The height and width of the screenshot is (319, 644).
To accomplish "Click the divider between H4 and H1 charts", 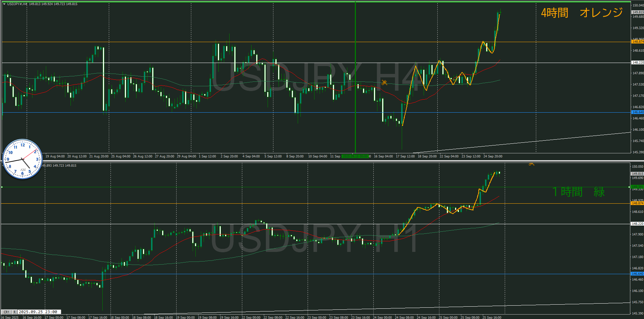I will [x=322, y=161].
